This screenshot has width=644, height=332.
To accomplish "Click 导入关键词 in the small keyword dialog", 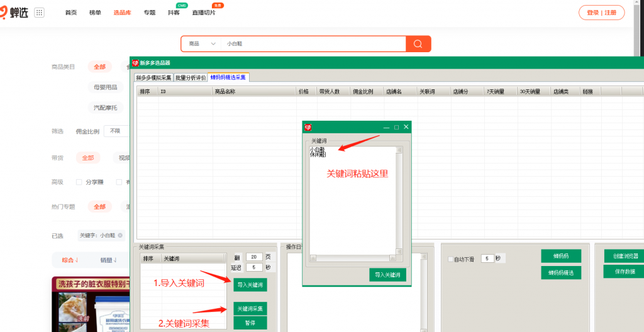I will (387, 275).
